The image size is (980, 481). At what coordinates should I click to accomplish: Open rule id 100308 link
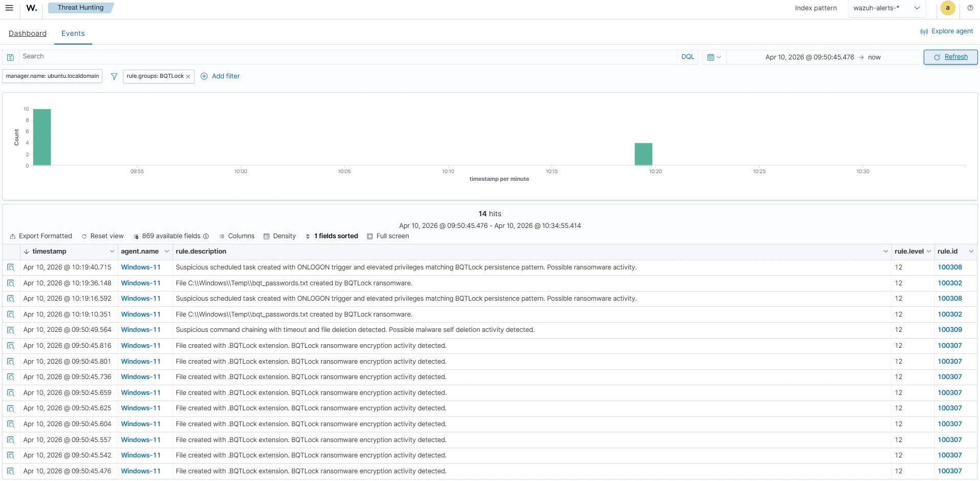pos(950,267)
